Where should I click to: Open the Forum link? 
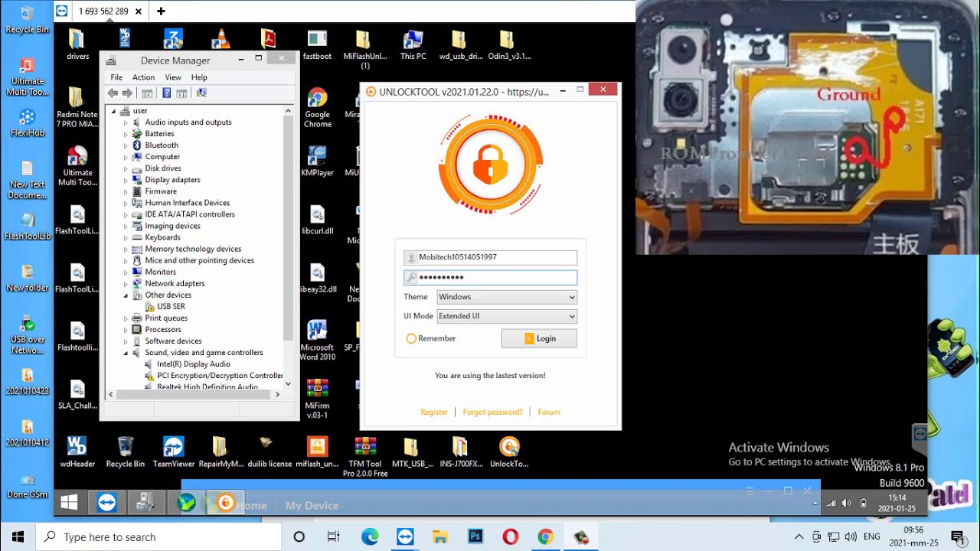coord(549,412)
